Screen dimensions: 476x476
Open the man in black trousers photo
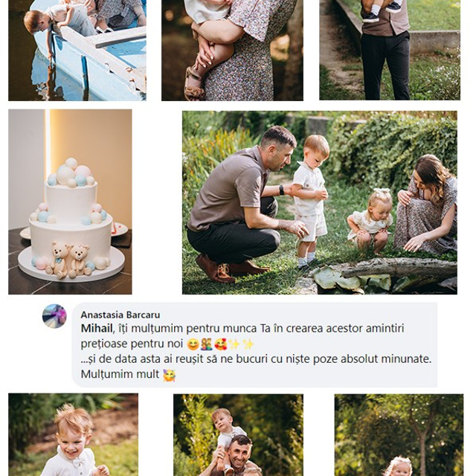(x=390, y=50)
